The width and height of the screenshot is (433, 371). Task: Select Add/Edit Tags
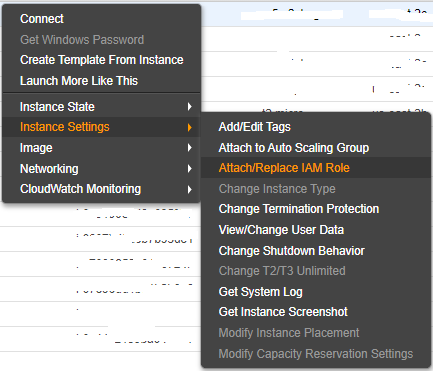[255, 127]
